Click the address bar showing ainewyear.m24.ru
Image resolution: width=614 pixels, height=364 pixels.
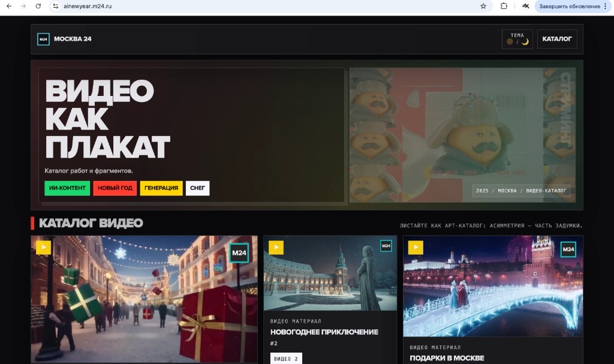270,6
